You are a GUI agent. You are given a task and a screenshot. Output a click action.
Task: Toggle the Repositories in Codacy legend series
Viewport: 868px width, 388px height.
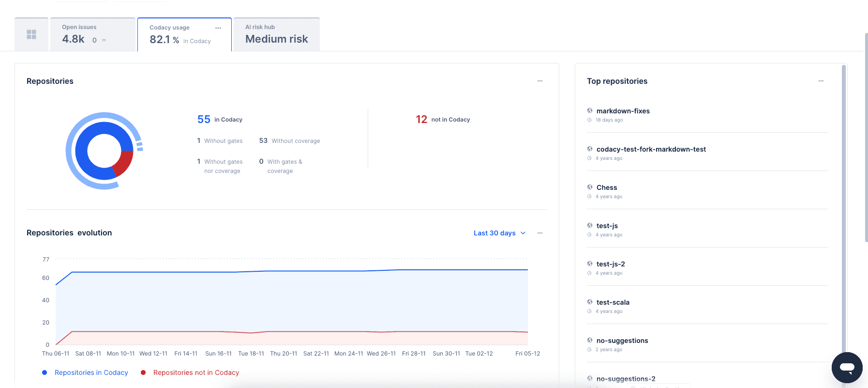coord(85,372)
